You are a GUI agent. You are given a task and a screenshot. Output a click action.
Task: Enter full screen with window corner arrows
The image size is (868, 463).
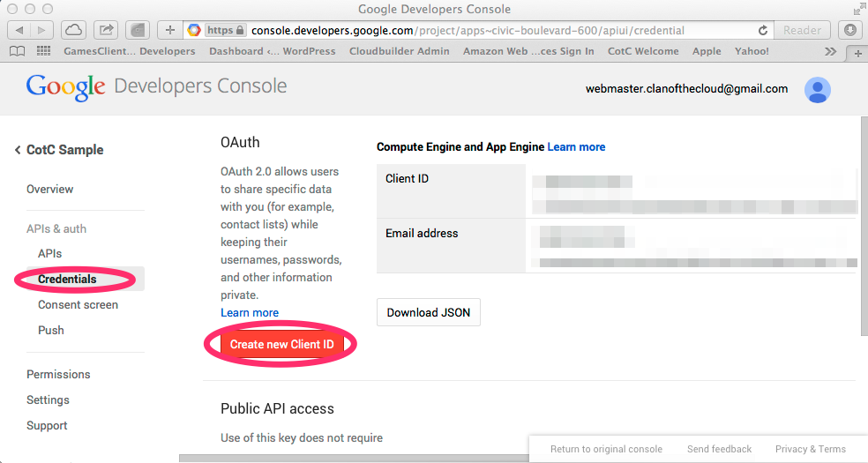tap(858, 9)
